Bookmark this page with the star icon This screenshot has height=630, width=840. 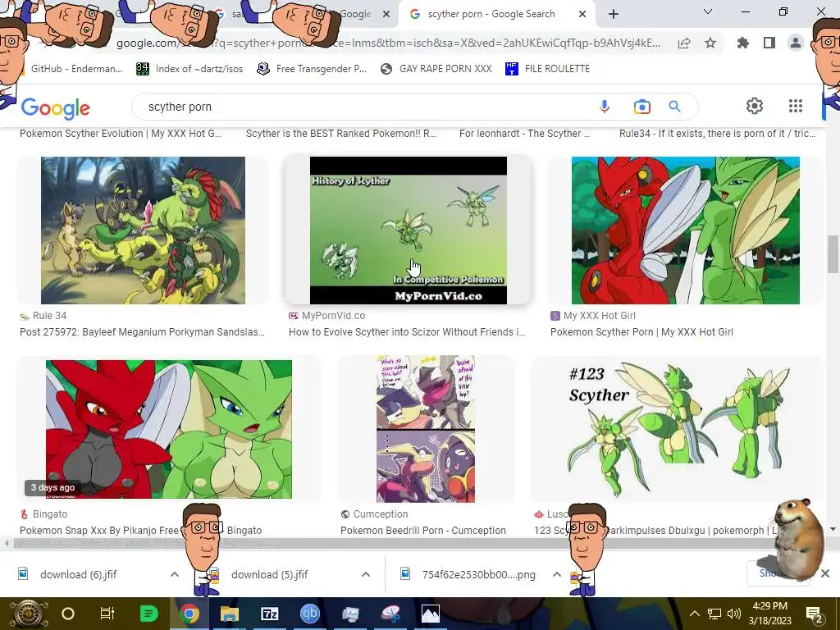point(710,43)
